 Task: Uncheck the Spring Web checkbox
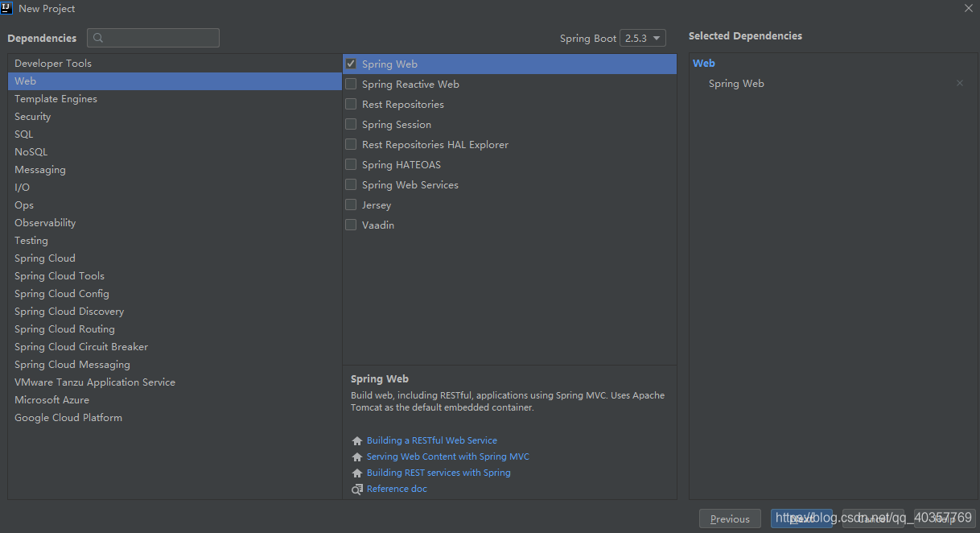[x=351, y=64]
